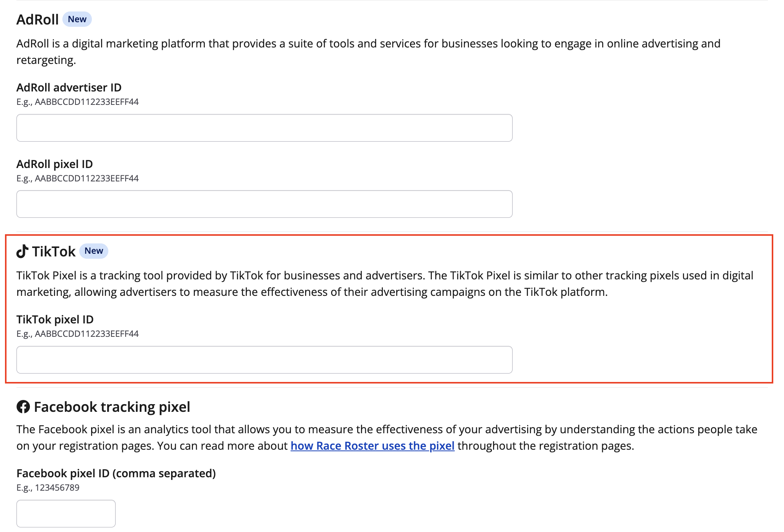This screenshot has height=532, width=784.
Task: Click the AdRoll advertiser ID label
Action: tap(69, 88)
